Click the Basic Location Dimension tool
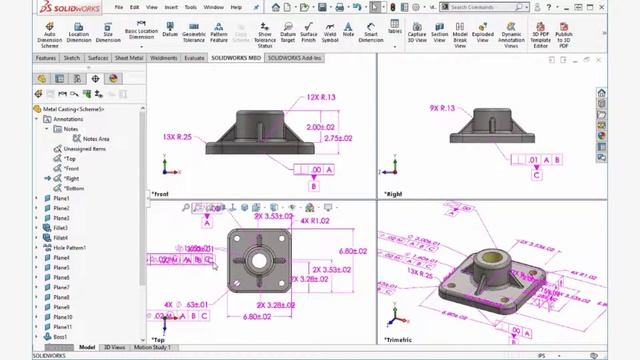Viewport: 640px width, 360px height. point(141,29)
